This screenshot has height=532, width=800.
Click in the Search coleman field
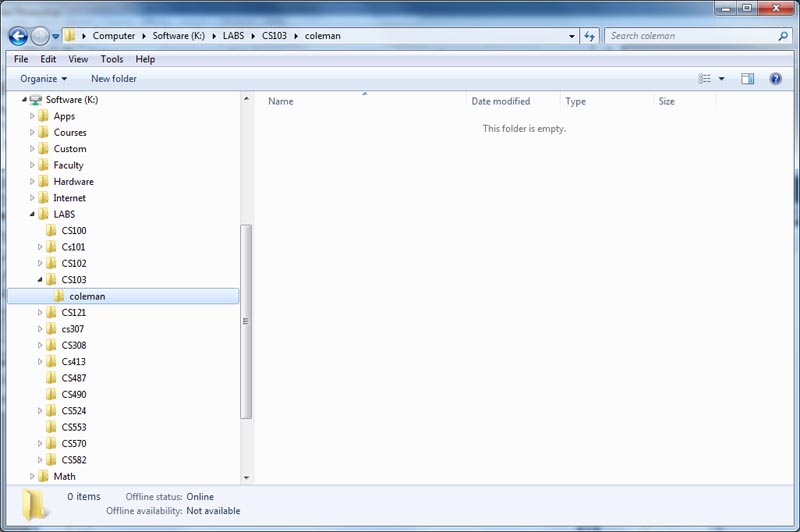tap(690, 36)
